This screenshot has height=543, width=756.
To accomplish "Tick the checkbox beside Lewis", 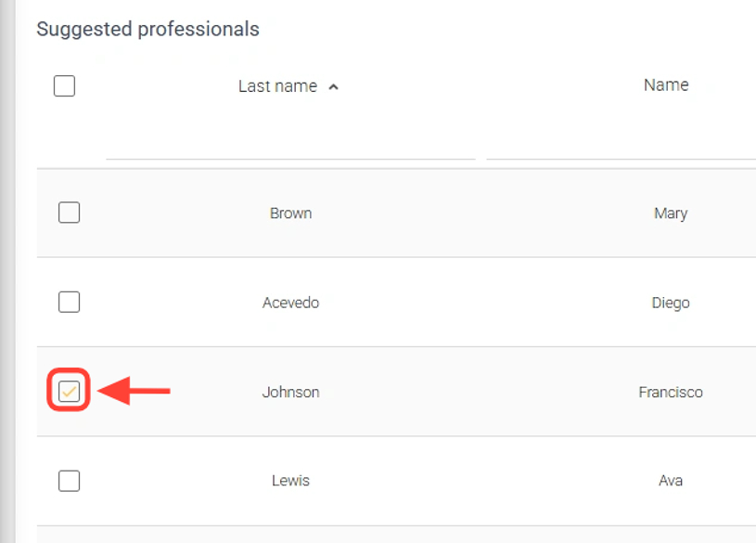I will coord(69,480).
